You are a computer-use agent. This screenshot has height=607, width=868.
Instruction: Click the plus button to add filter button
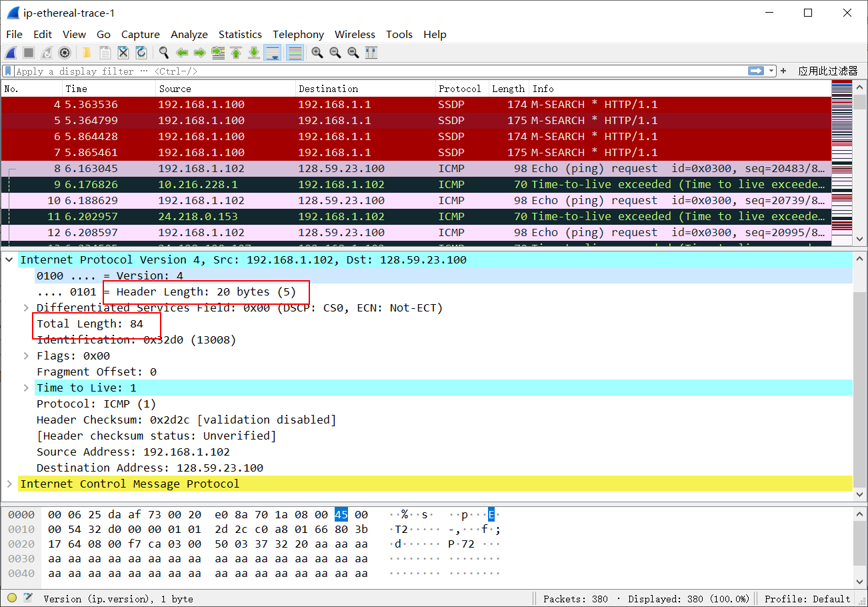(x=783, y=71)
